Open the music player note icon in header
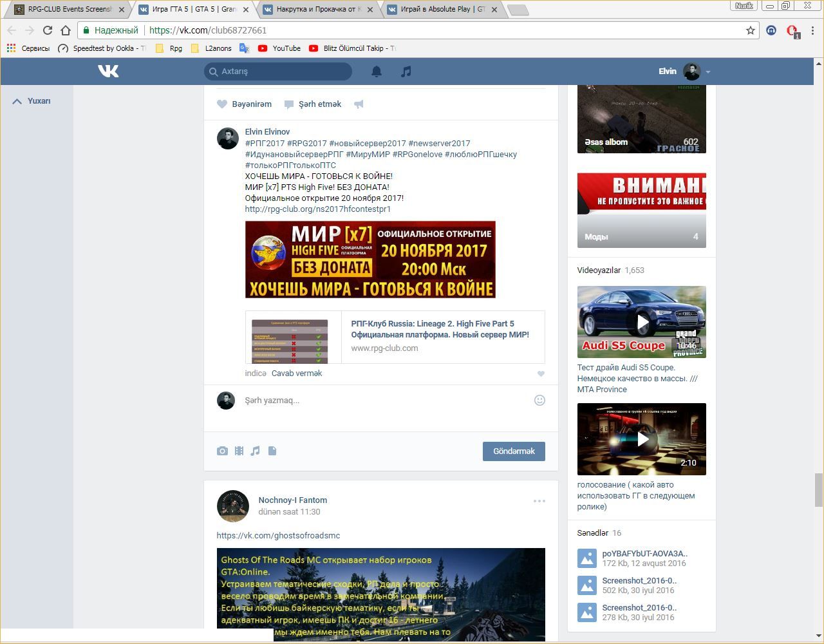 point(406,71)
